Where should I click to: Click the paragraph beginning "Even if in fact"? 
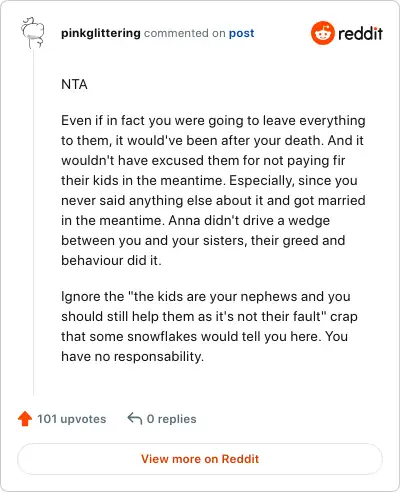[x=213, y=190]
